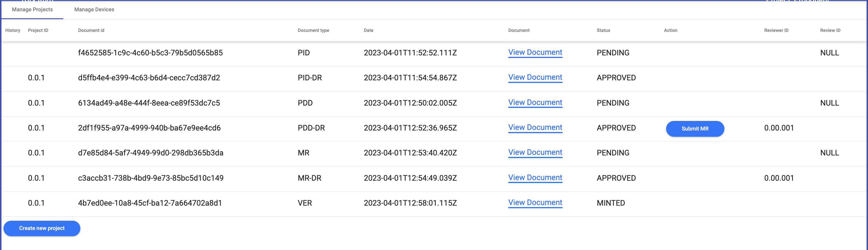The width and height of the screenshot is (868, 250).
Task: View the minted VER document
Action: pyautogui.click(x=535, y=202)
